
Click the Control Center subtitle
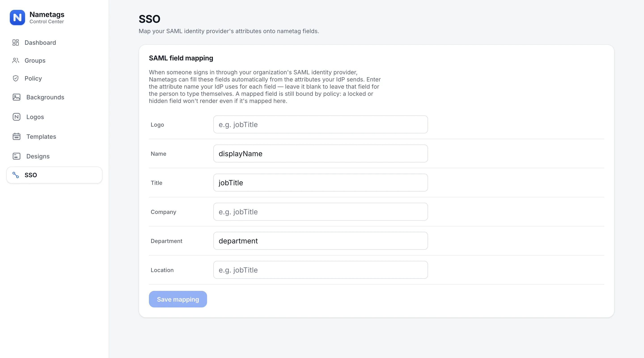click(x=47, y=22)
